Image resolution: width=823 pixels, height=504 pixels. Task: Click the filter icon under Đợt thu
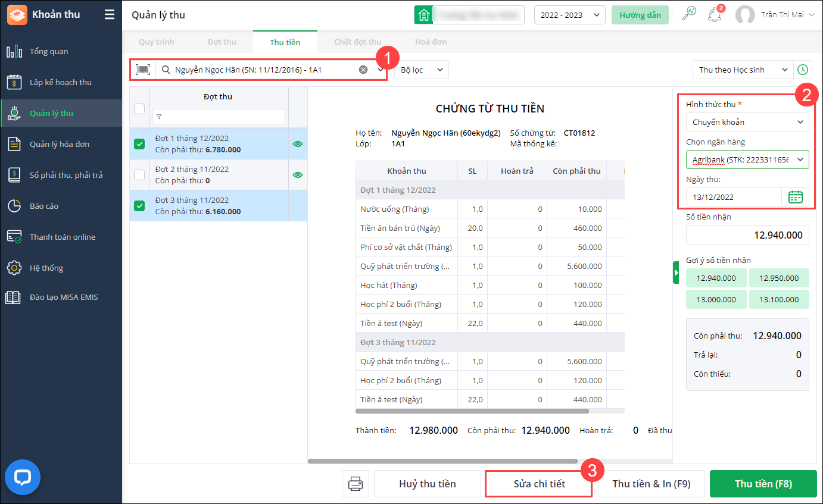point(159,117)
